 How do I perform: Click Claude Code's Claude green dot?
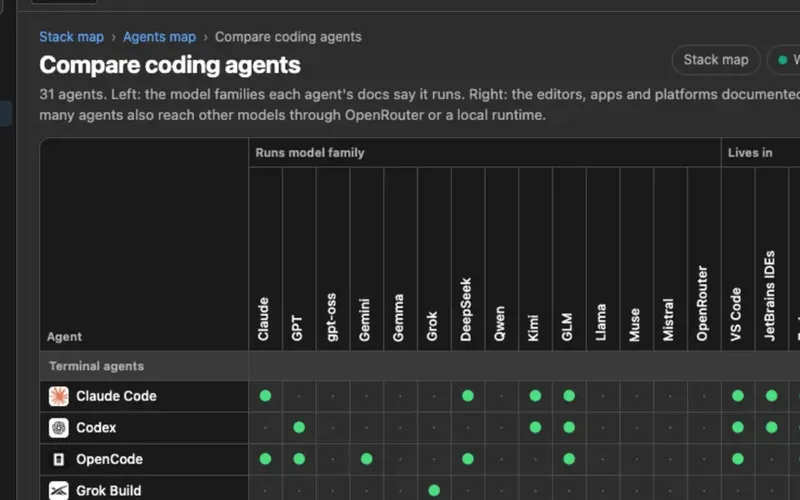(265, 395)
